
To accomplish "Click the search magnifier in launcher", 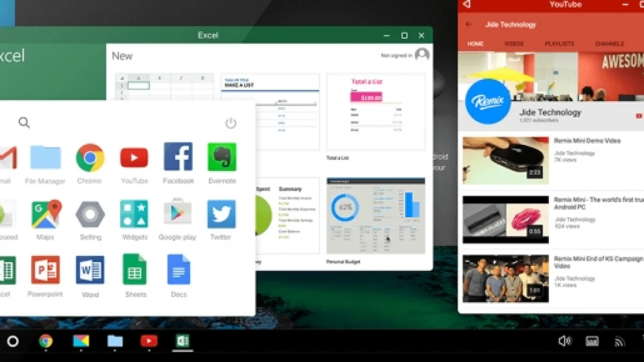I will pyautogui.click(x=24, y=123).
